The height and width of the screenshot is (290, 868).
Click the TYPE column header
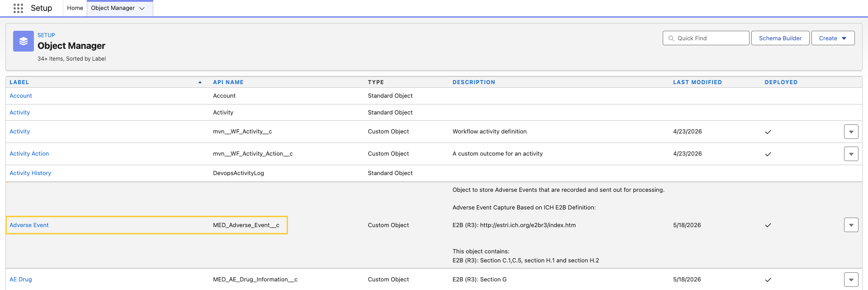376,82
